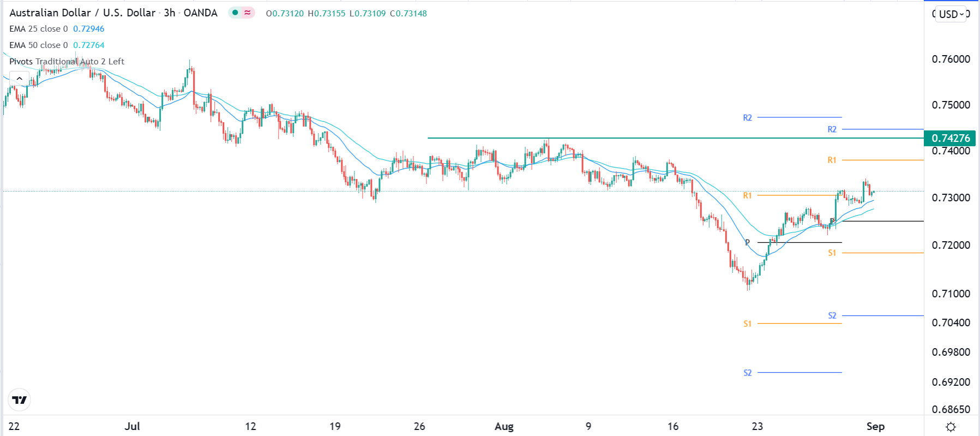Open chart settings gear icon
Screen dimensions: 980x436
(x=951, y=427)
